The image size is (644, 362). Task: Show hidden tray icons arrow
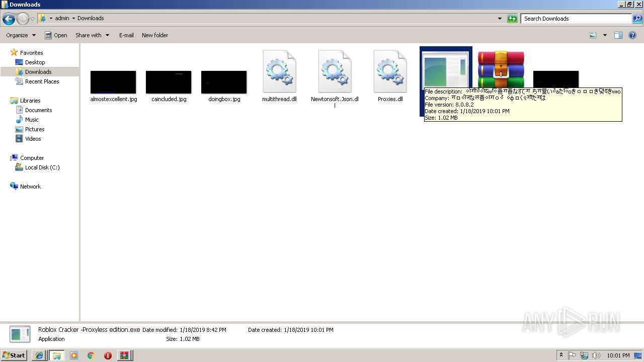(561, 355)
